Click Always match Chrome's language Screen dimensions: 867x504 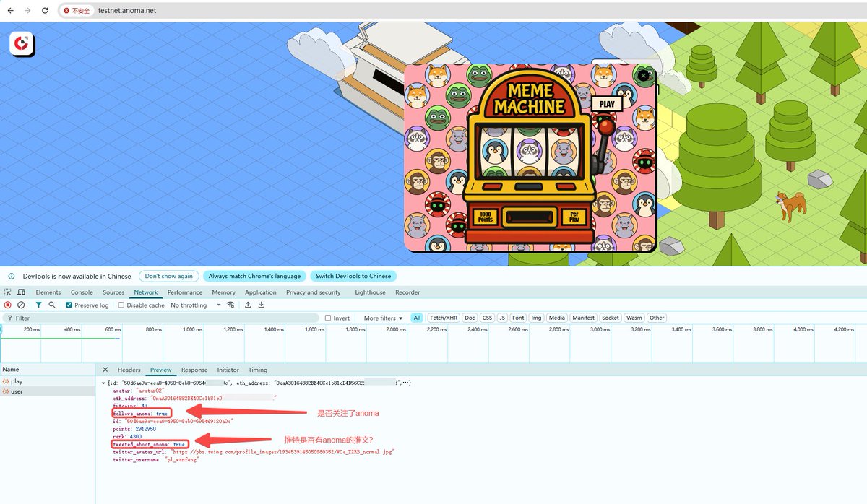(x=254, y=276)
